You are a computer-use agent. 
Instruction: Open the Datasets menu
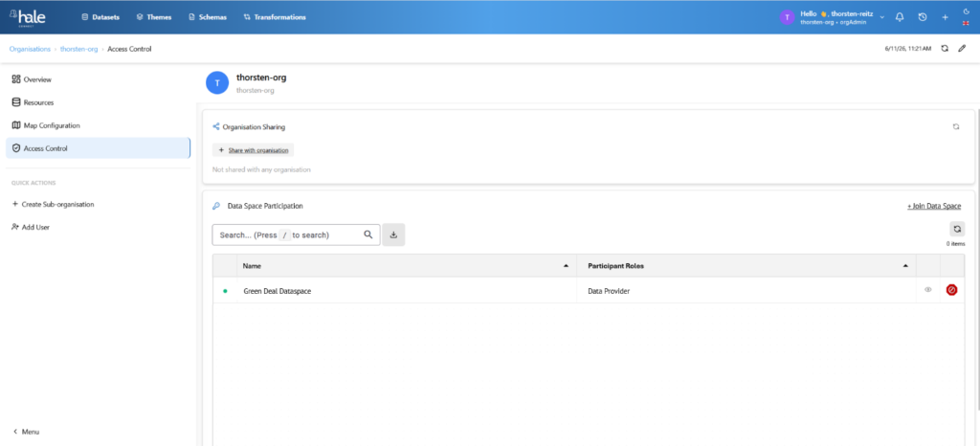point(100,17)
